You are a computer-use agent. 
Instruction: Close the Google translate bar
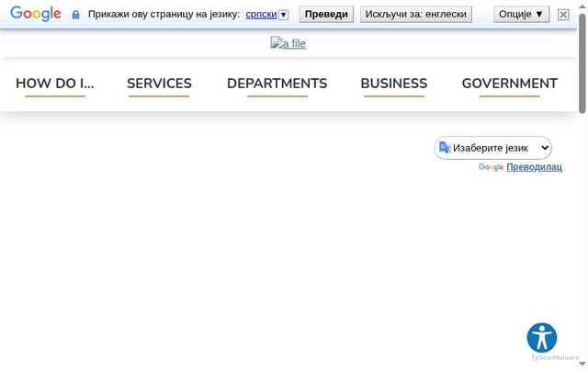point(563,15)
